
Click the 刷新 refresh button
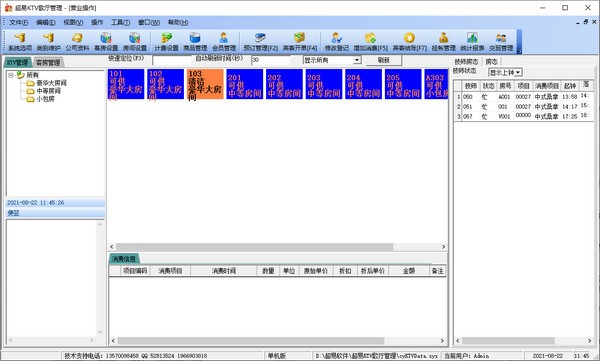(x=383, y=60)
